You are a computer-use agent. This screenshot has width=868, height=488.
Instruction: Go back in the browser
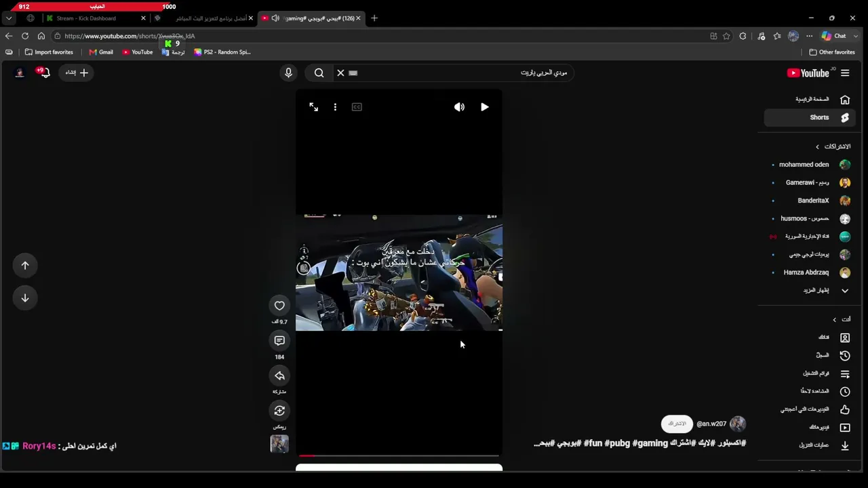tap(9, 36)
